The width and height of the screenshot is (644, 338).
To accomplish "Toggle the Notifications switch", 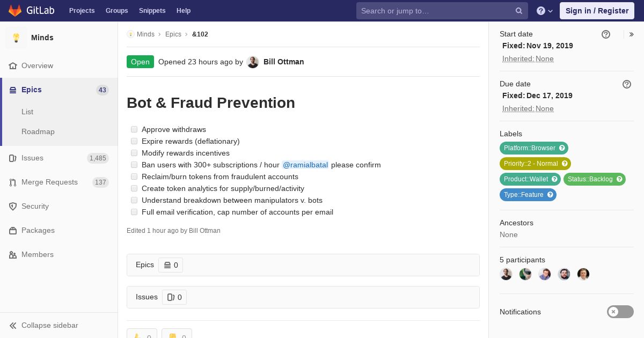I will click(x=620, y=312).
